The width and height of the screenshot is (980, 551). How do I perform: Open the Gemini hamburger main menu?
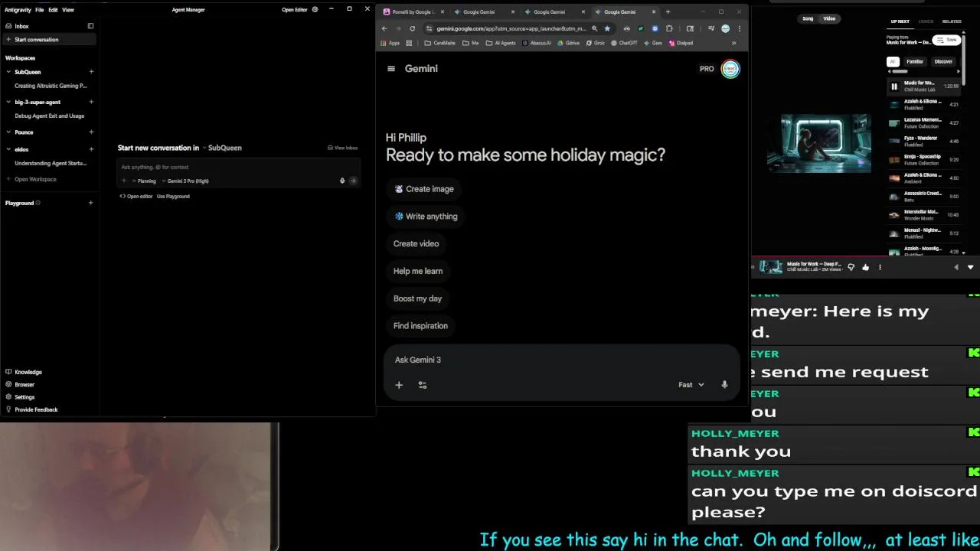coord(391,69)
